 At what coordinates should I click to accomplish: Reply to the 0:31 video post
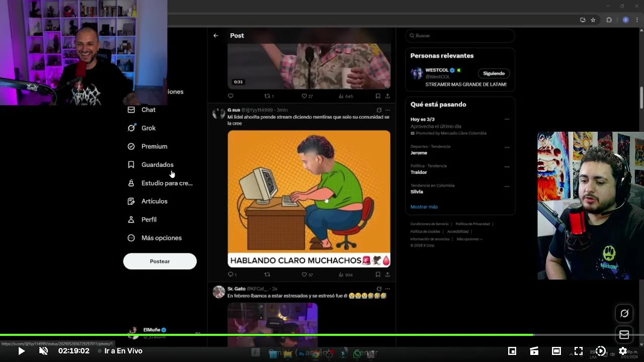click(x=230, y=96)
